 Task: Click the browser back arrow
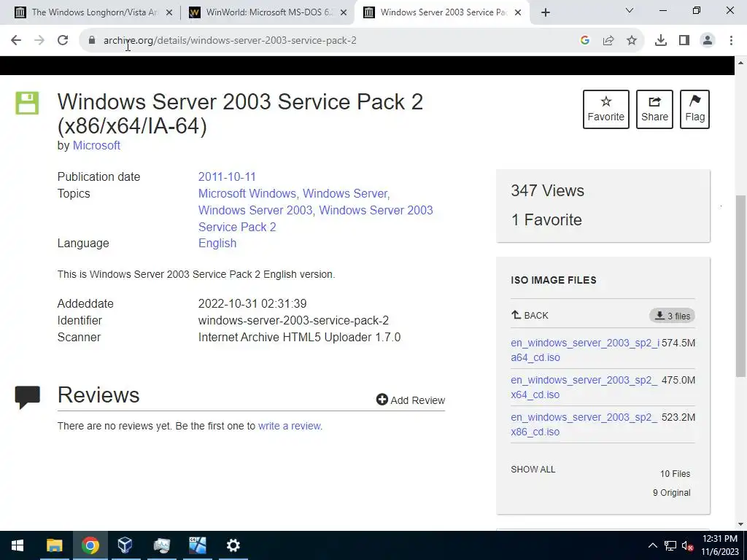click(x=16, y=41)
